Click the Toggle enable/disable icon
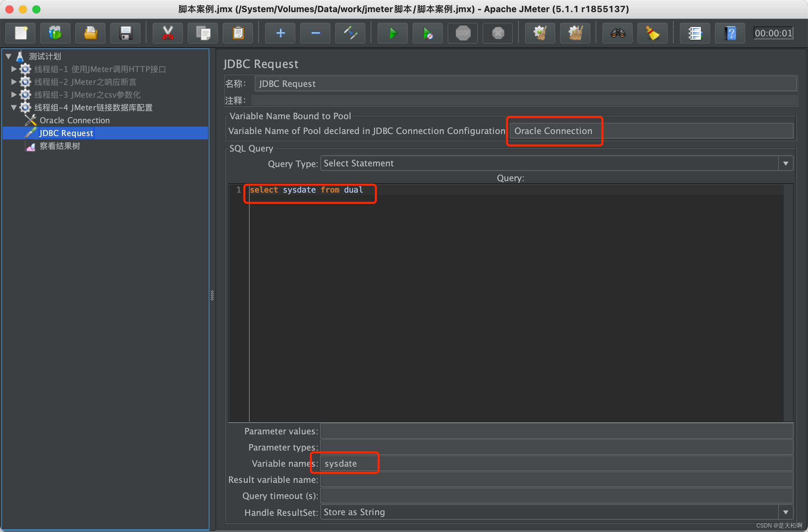Viewport: 808px width, 532px height. (x=350, y=33)
